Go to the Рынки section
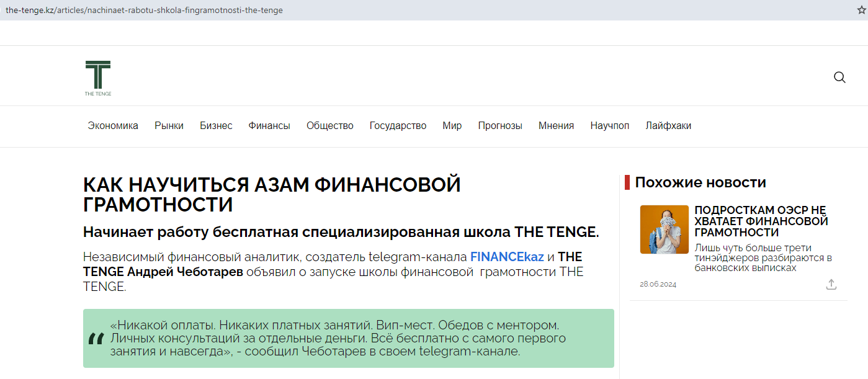The image size is (868, 379). (169, 126)
